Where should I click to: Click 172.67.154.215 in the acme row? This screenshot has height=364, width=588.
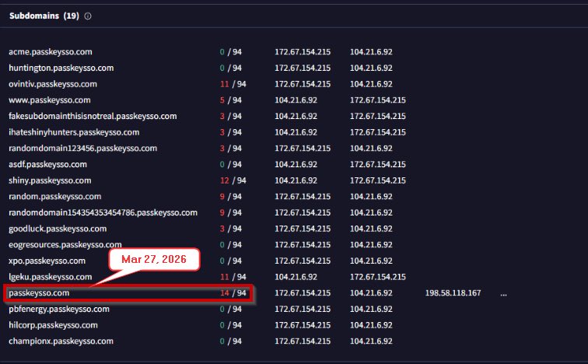pyautogui.click(x=303, y=52)
